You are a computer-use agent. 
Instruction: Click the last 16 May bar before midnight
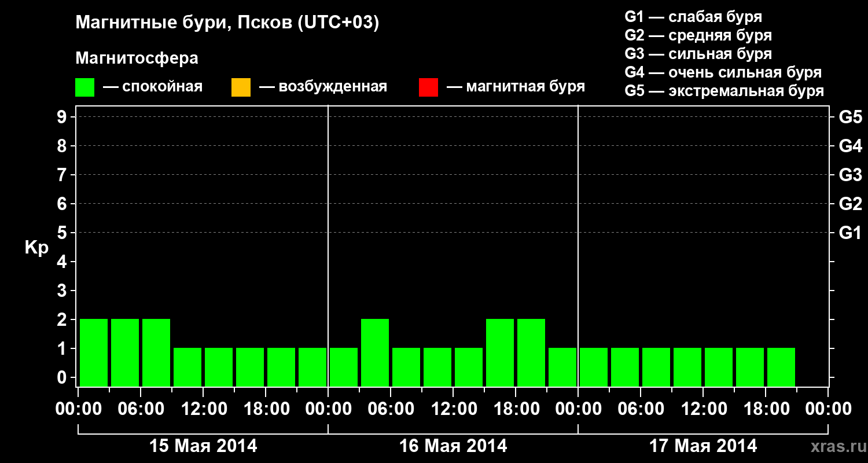point(562,367)
